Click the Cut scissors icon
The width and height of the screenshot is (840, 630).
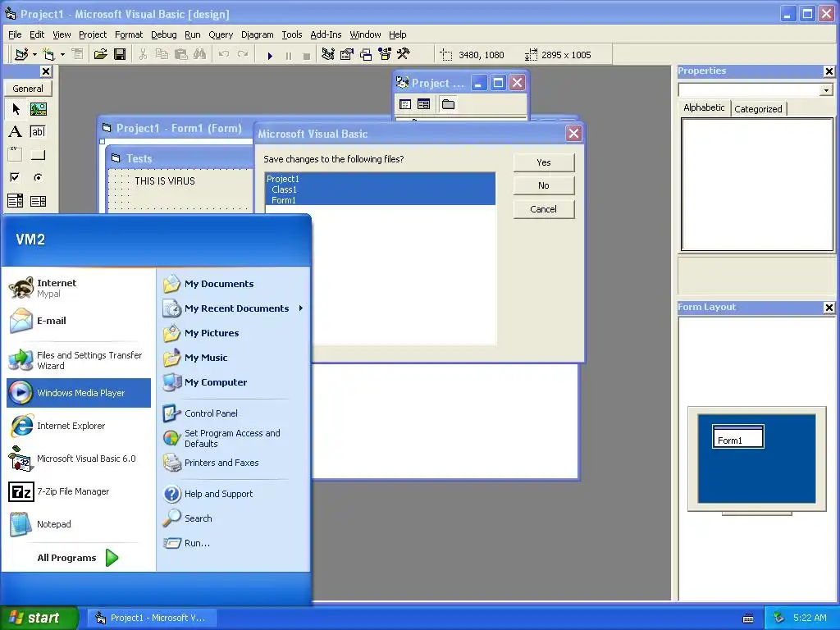[143, 55]
